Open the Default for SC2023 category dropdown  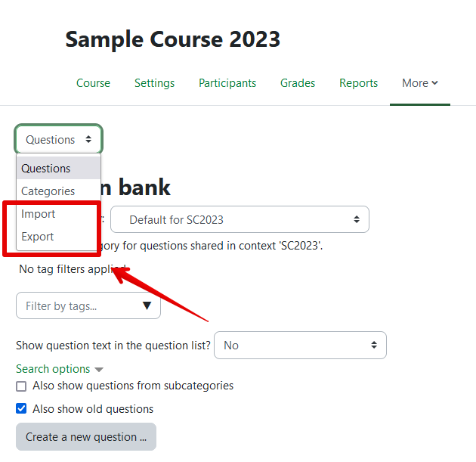(x=240, y=220)
